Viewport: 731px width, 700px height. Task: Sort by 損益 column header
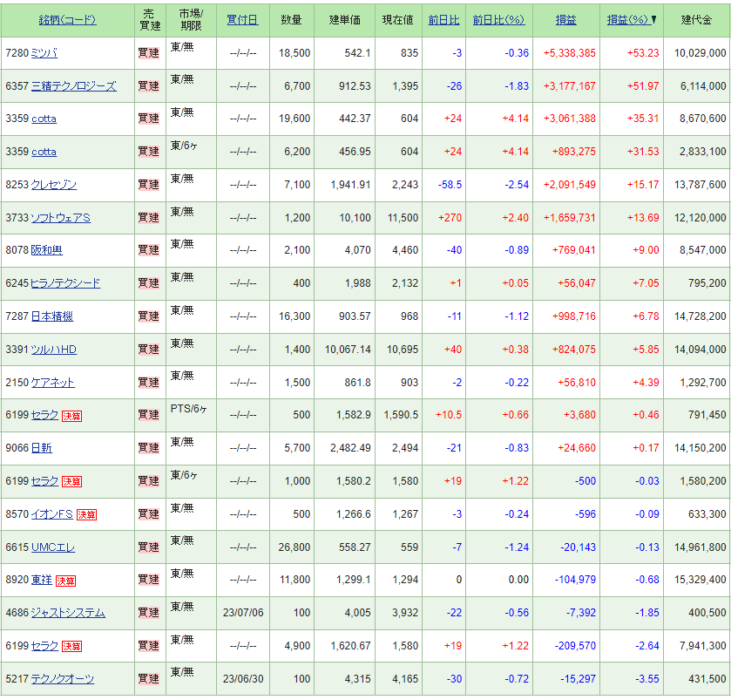click(x=566, y=20)
